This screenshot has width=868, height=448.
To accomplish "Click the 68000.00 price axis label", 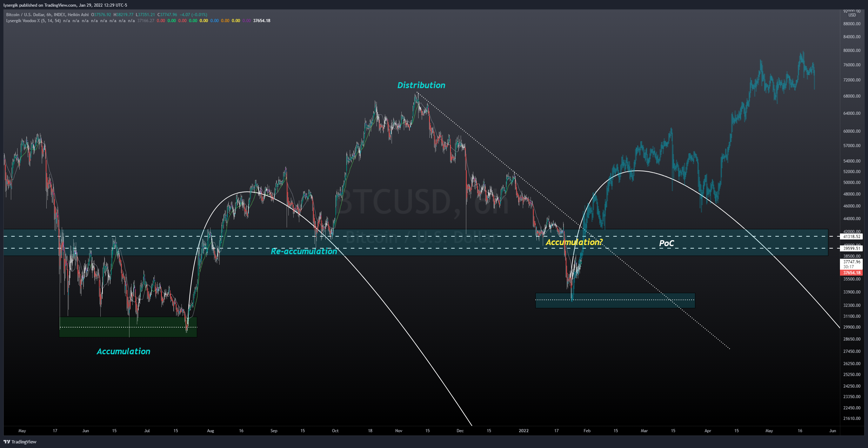I will (x=852, y=96).
